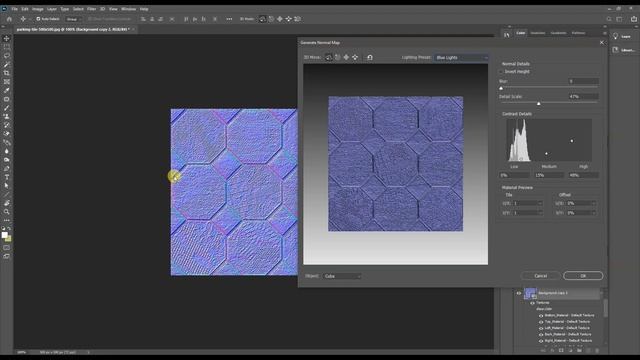
Task: Select the Path Selection tool
Action: point(7,185)
